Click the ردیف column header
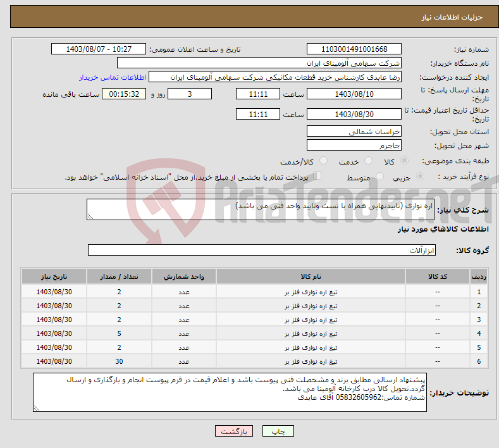 tap(479, 277)
